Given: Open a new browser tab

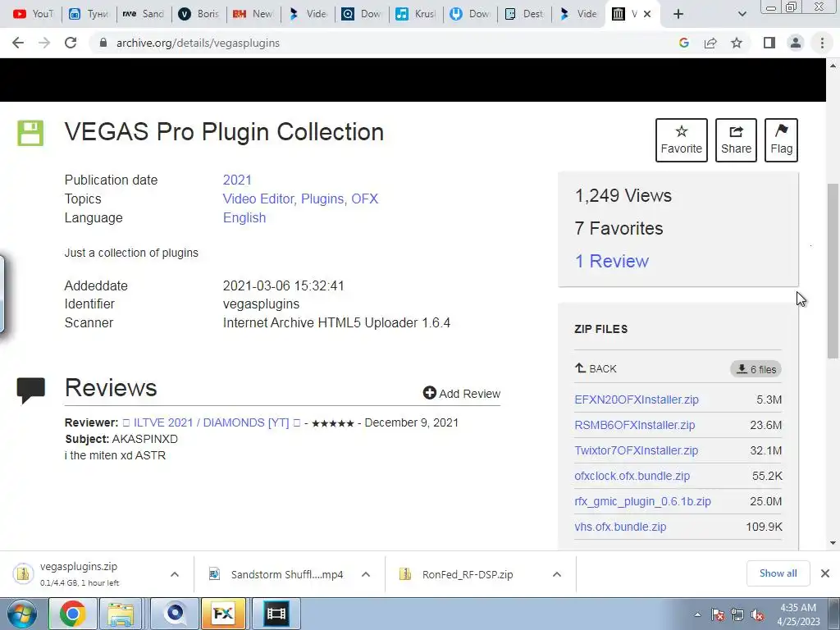Looking at the screenshot, I should 678,14.
